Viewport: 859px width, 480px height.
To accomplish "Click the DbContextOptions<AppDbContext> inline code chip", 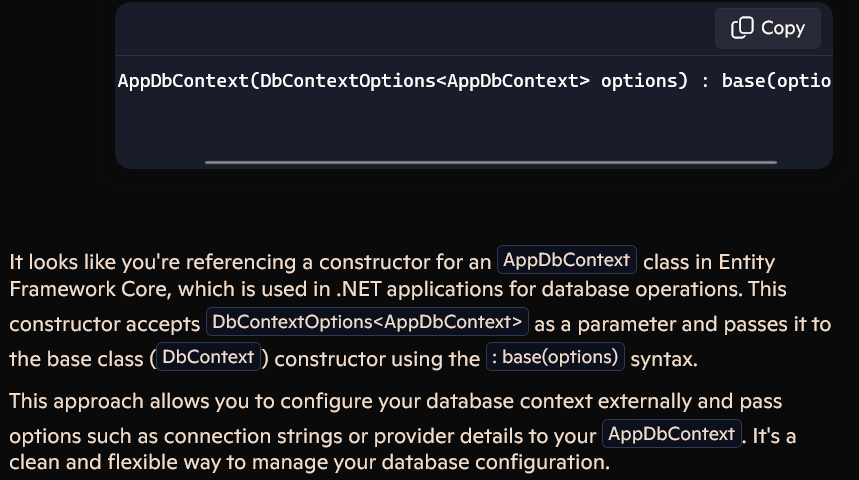I will [367, 322].
